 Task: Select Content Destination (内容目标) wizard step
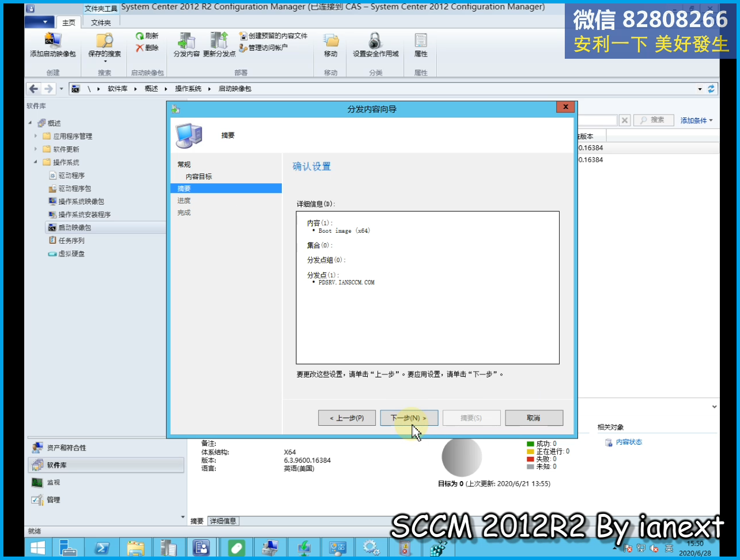tap(199, 176)
